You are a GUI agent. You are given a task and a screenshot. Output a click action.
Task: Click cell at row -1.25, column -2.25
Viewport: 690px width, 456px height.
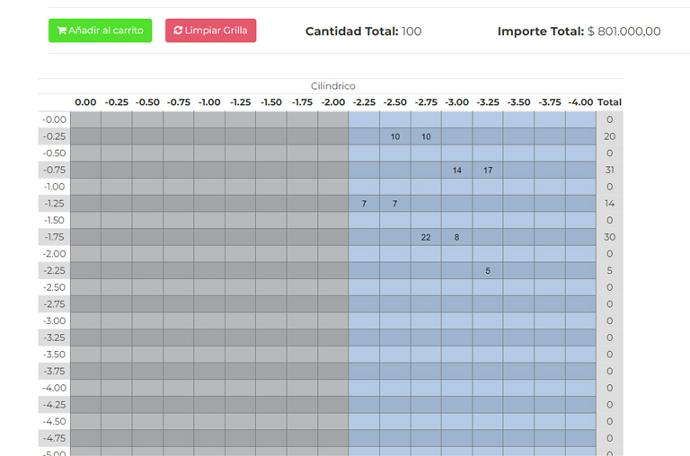364,204
